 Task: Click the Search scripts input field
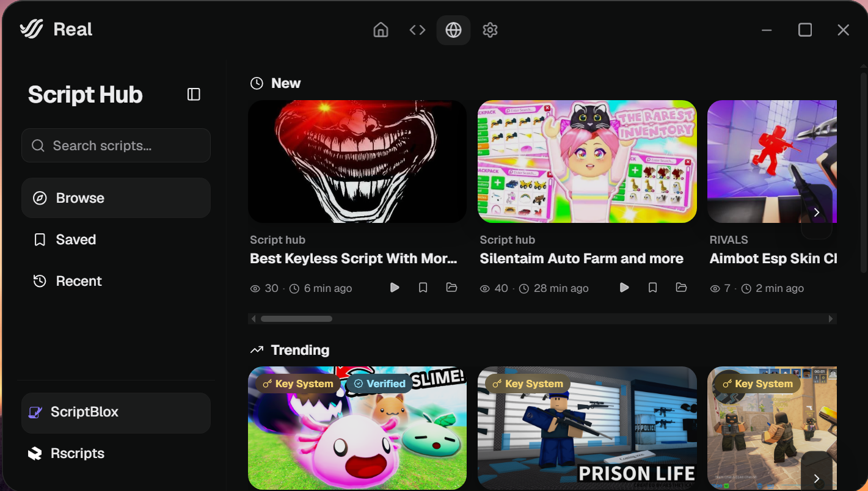(x=116, y=145)
